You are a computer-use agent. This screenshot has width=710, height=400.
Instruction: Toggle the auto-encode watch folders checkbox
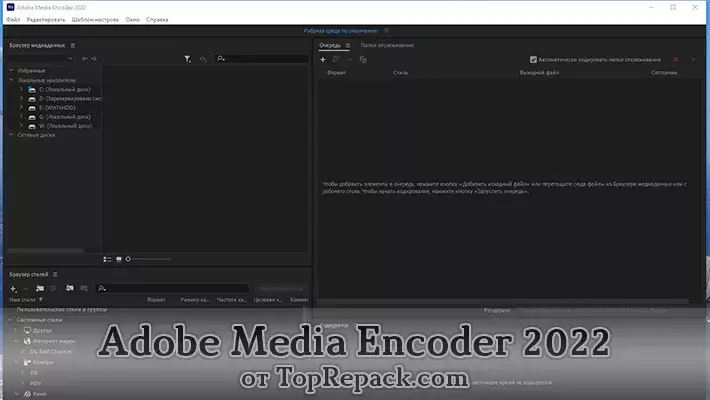tap(533, 60)
